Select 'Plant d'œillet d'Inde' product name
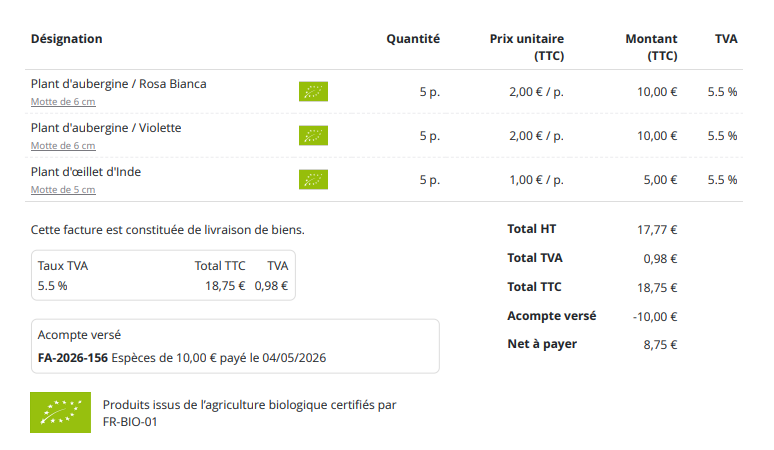 pyautogui.click(x=86, y=172)
